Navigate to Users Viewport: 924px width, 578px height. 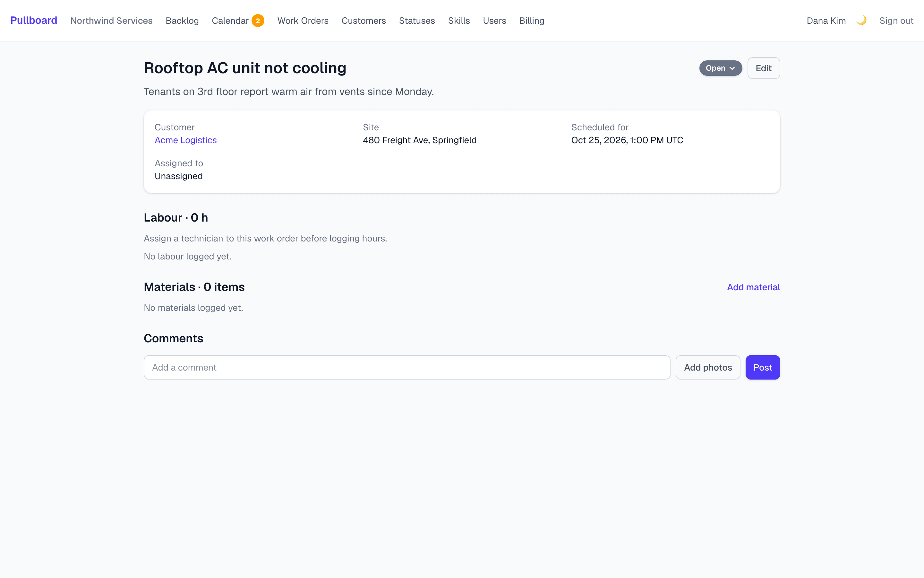pos(494,21)
